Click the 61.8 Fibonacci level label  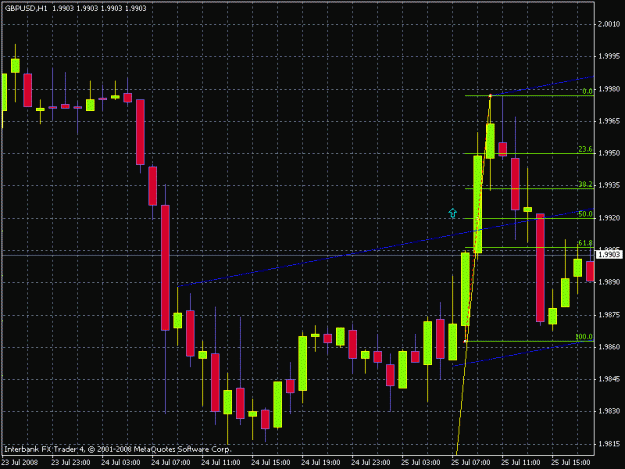(585, 243)
